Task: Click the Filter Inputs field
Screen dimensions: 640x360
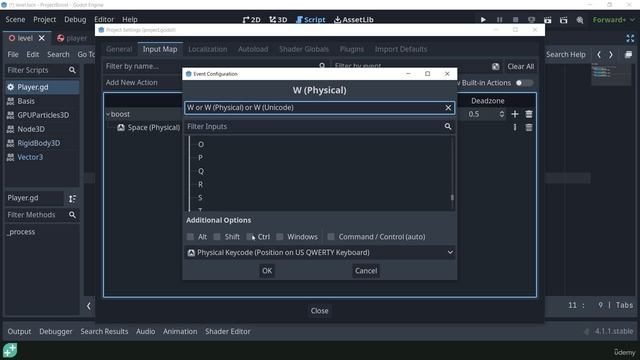Action: point(319,127)
